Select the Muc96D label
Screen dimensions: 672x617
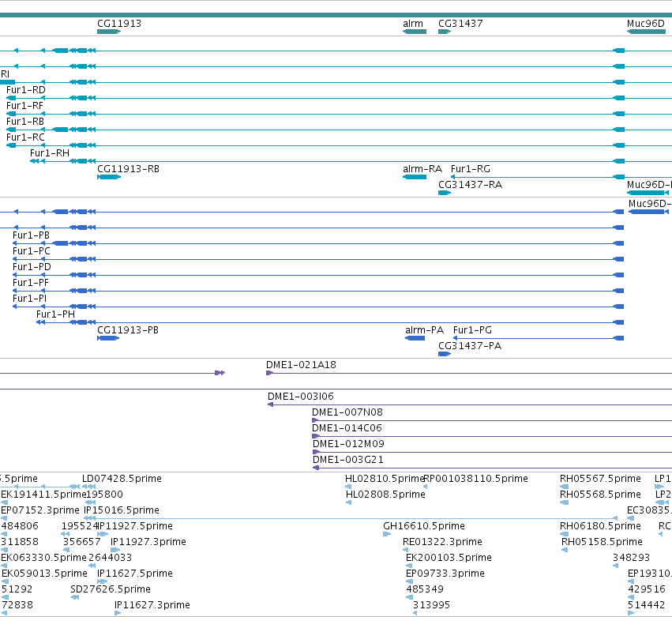click(646, 24)
